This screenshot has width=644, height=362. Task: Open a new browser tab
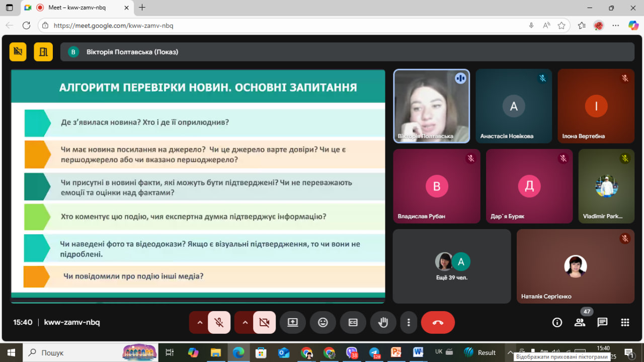(142, 8)
